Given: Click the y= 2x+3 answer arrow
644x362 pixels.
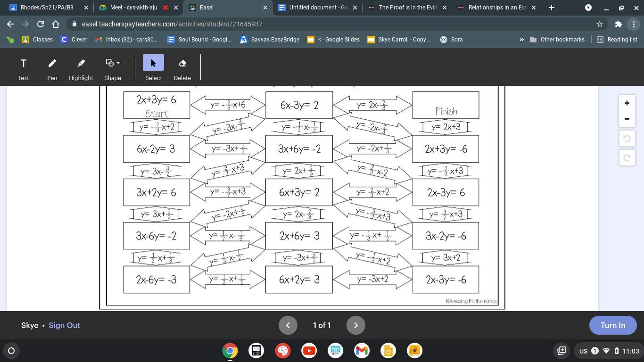Looking at the screenshot, I should point(446,127).
